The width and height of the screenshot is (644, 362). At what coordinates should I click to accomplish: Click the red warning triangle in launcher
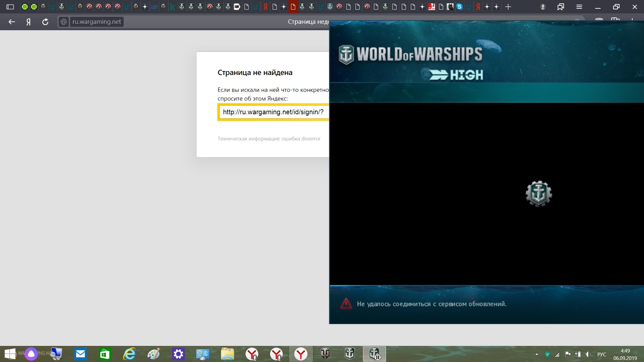346,304
